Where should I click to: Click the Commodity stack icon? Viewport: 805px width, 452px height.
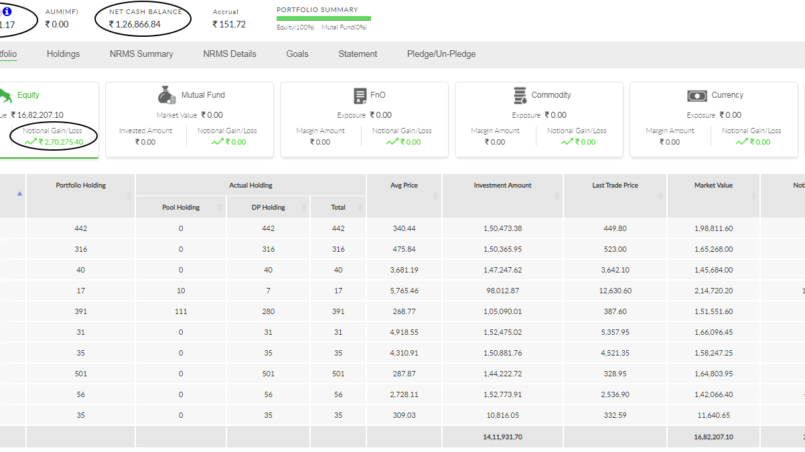(x=520, y=96)
